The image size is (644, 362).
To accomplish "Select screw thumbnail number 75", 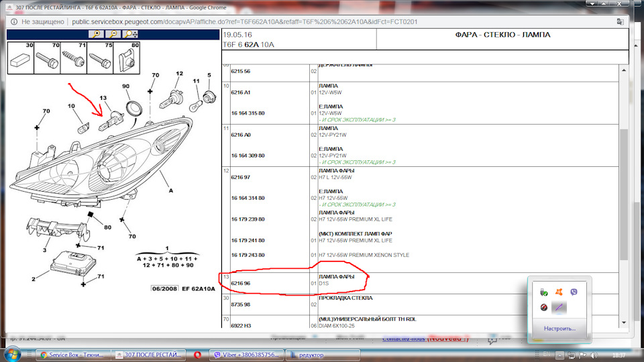I will click(100, 58).
